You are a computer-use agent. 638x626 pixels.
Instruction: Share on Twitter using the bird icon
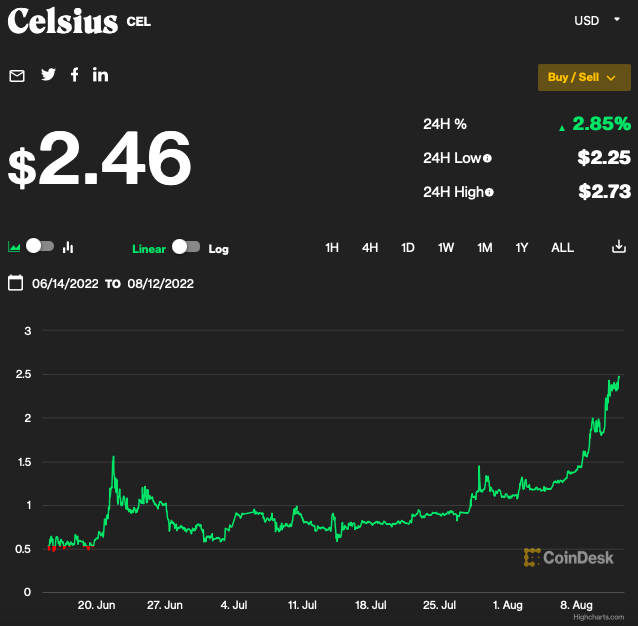[48, 74]
